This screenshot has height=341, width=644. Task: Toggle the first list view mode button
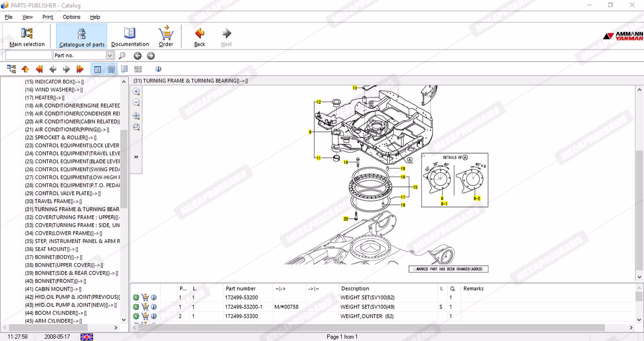point(98,69)
